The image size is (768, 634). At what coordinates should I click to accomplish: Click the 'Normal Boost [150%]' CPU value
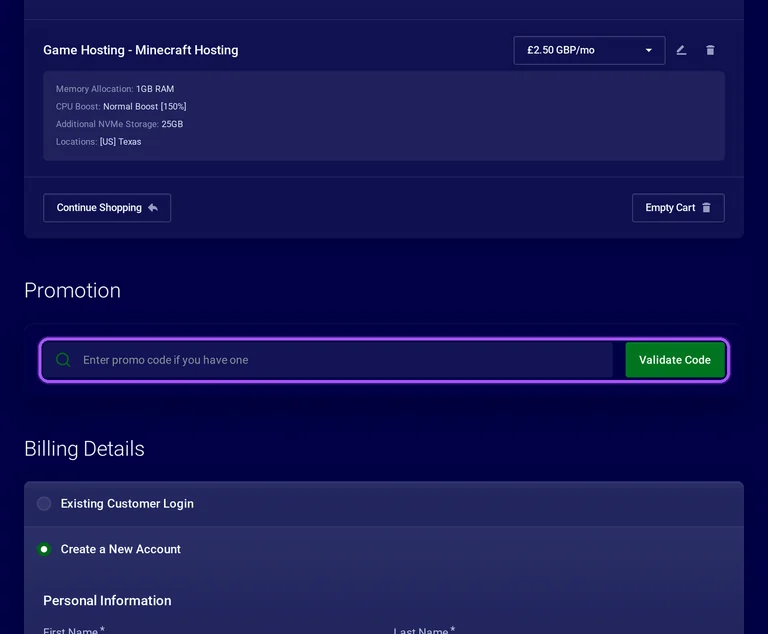(x=144, y=106)
